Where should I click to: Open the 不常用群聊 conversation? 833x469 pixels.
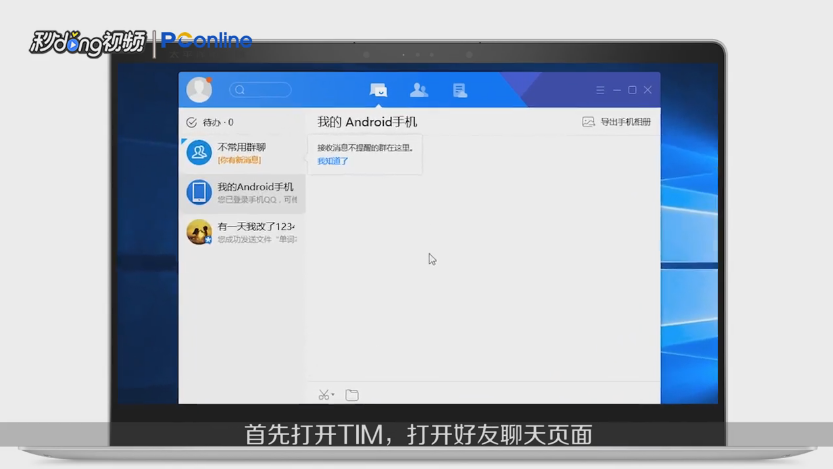click(x=242, y=153)
